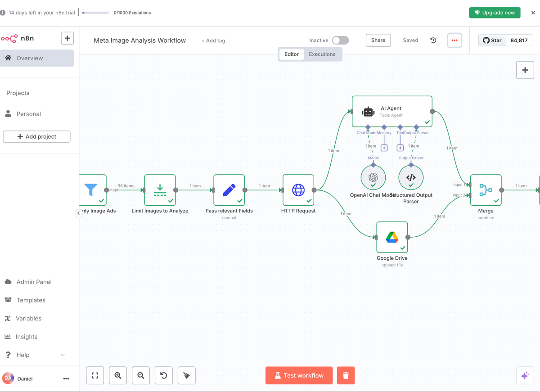Viewport: 540px width, 392px height.
Task: Add a new node via the canvas plus button
Action: (525, 70)
